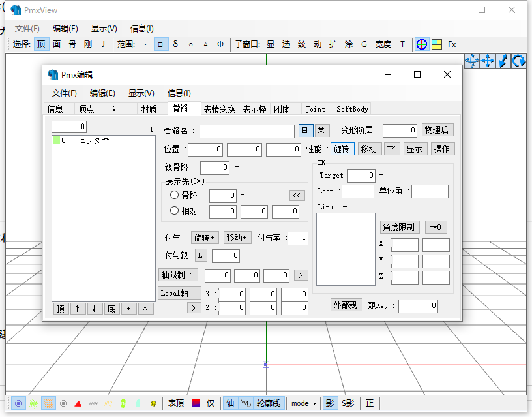The width and height of the screenshot is (532, 417).
Task: Select bone '0 : センター' in list
Action: pyautogui.click(x=104, y=140)
